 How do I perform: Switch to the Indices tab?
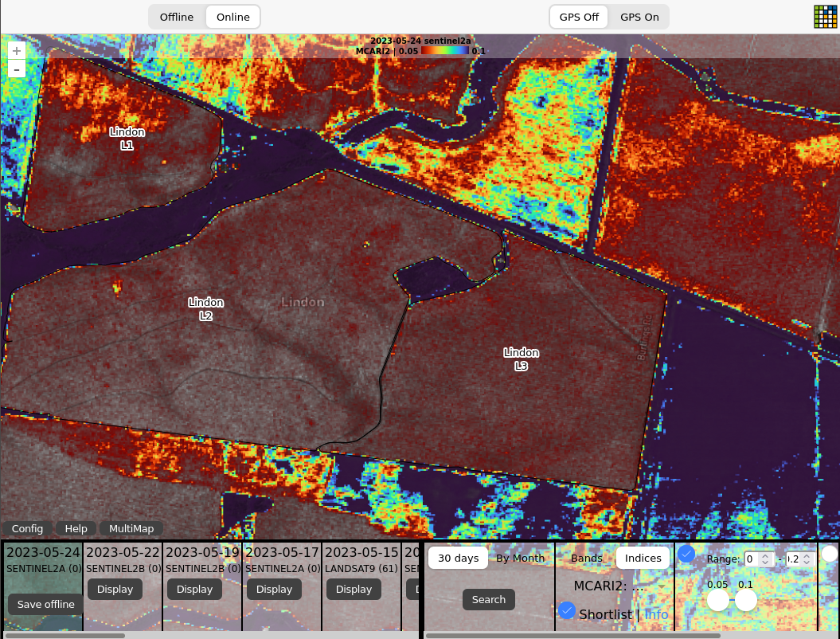coord(643,558)
